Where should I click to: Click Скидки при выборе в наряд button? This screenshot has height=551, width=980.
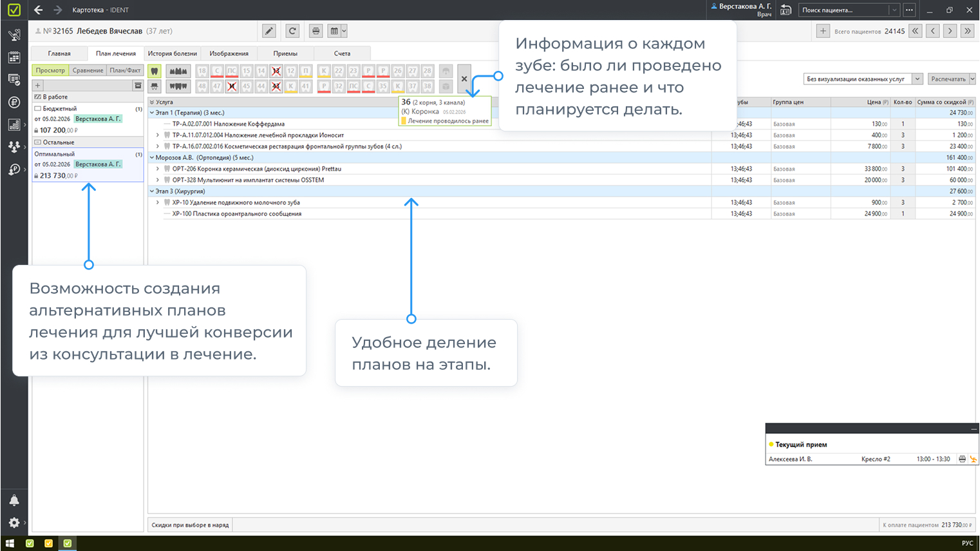(x=190, y=525)
